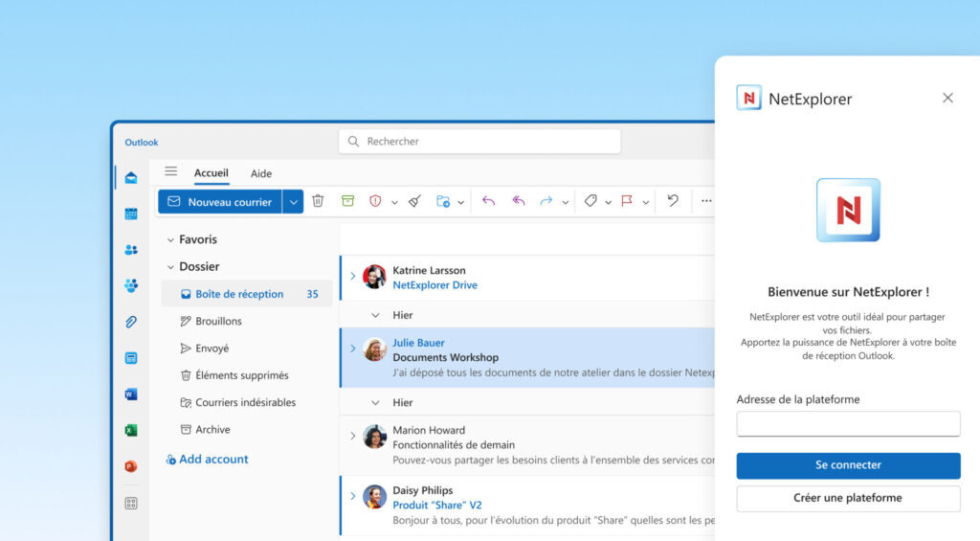This screenshot has width=980, height=541.
Task: Open the To Do icon in sidebar
Action: [x=130, y=358]
